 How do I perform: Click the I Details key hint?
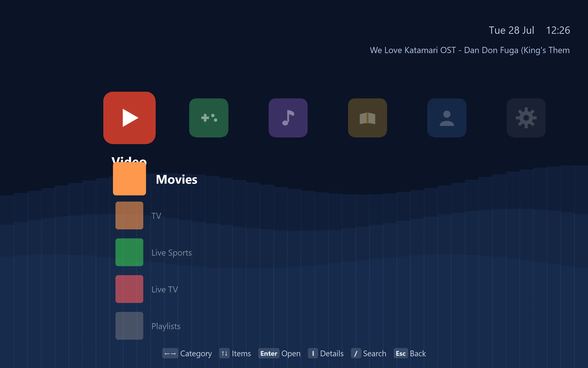tap(326, 353)
